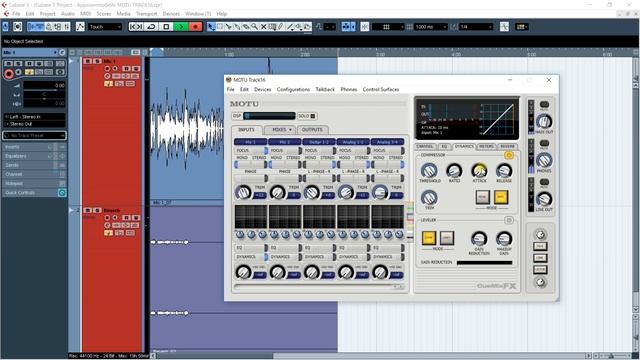Open the No Track Preset dropdown
The image size is (640, 360).
click(34, 136)
